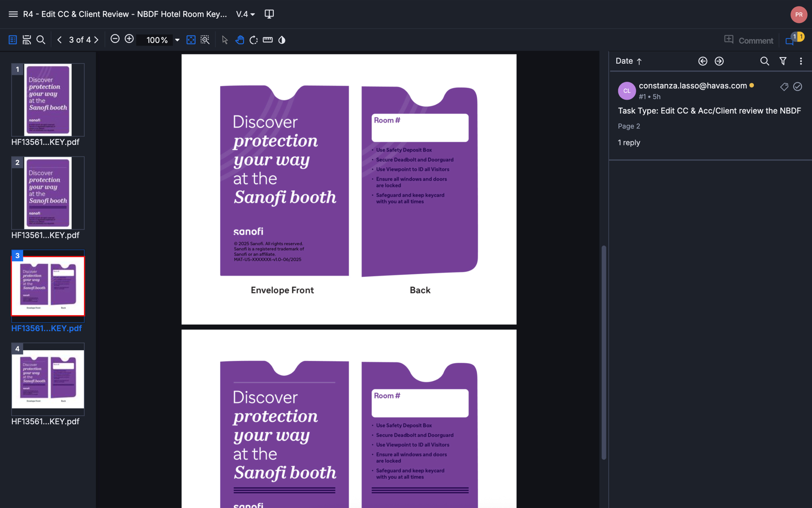Open document search in toolbar
The height and width of the screenshot is (508, 812).
[x=41, y=40]
